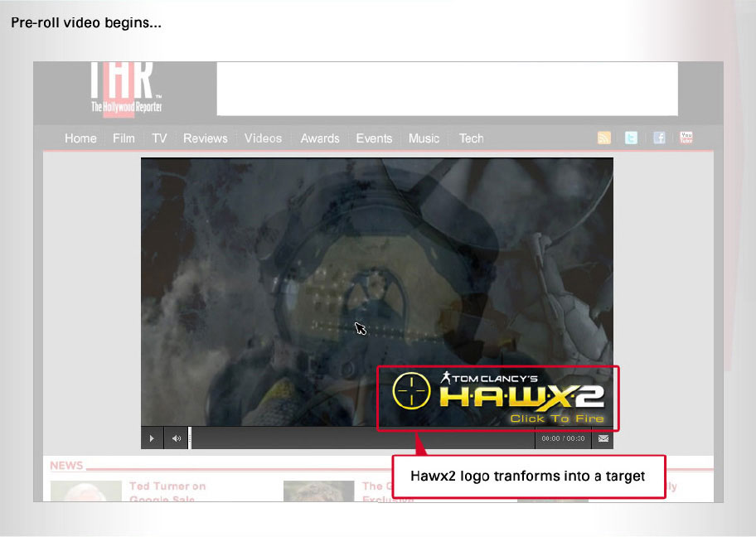Screen dimensions: 756x537
Task: Open the Awards section
Action: 320,138
